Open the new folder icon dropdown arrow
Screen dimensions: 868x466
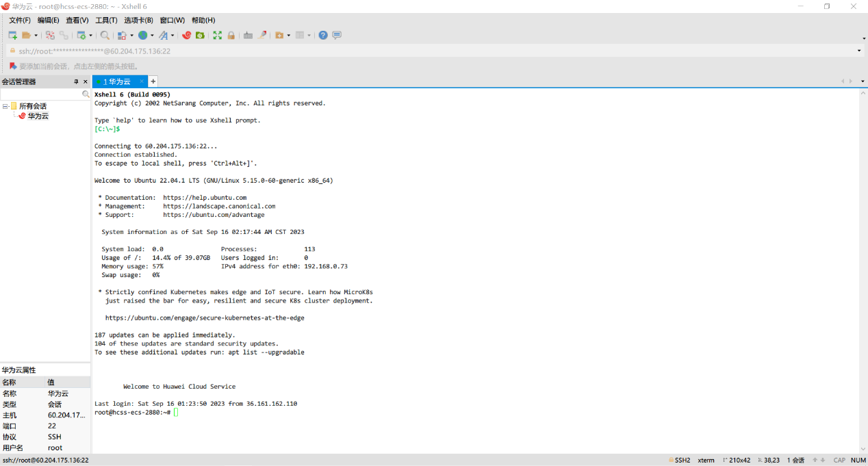[x=289, y=36]
